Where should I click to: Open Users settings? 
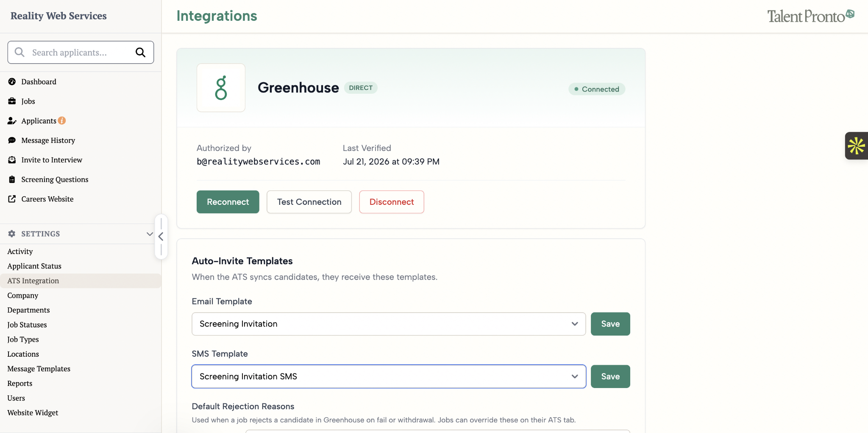click(x=16, y=398)
